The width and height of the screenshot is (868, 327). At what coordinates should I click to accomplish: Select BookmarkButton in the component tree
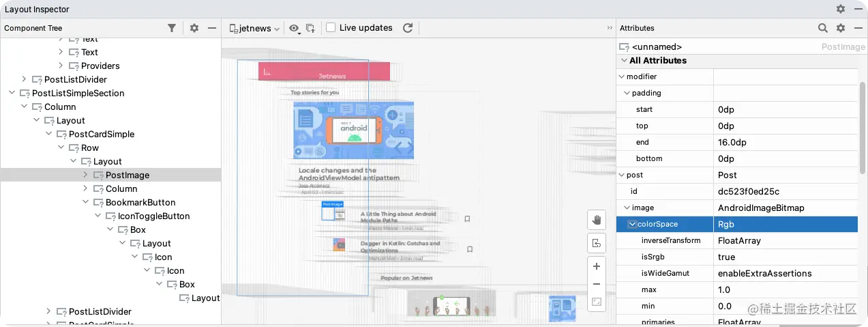coord(140,202)
